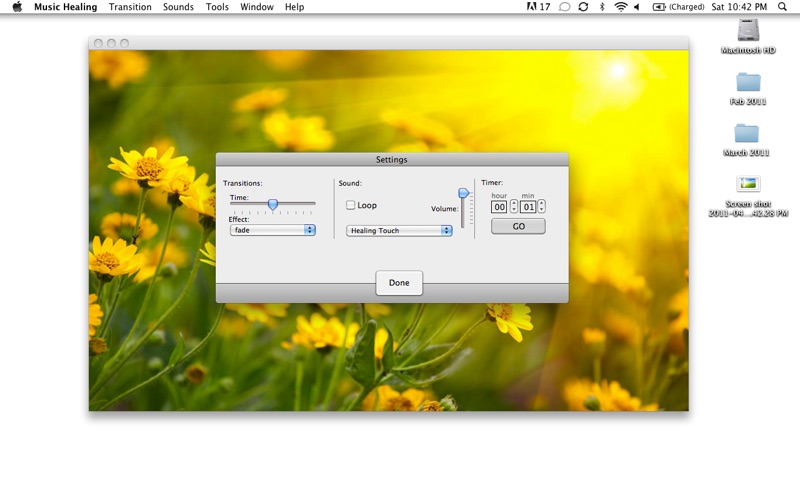Click the Bluetooth menu bar icon

(601, 7)
